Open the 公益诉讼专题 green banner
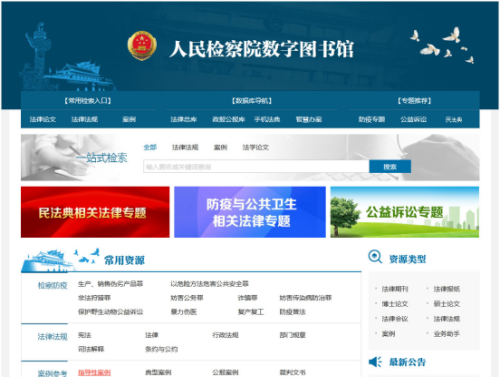 click(x=405, y=212)
